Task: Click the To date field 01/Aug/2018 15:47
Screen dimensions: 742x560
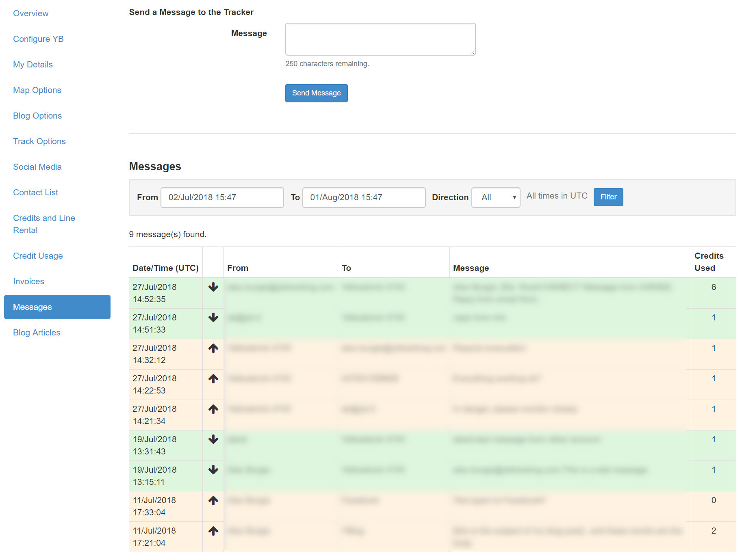Action: tap(364, 197)
